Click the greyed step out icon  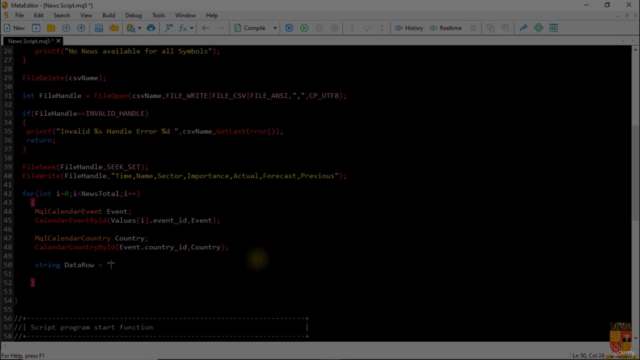point(382,28)
